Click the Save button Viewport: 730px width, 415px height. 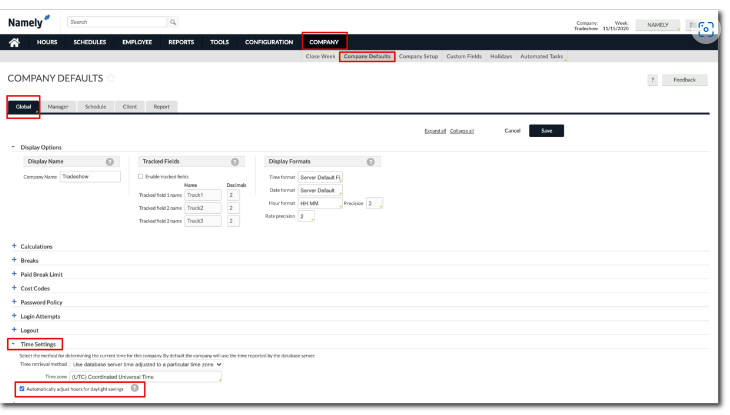pos(546,130)
